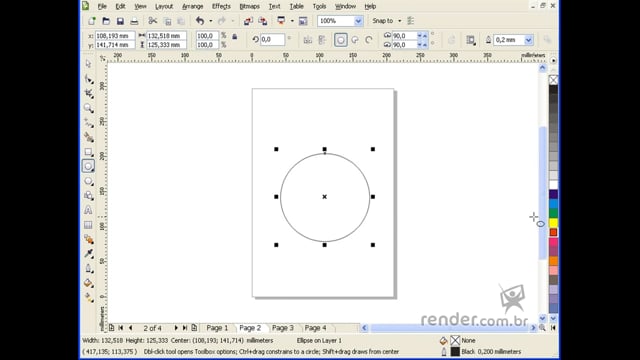The height and width of the screenshot is (360, 640).
Task: Select the Text tool
Action: click(x=89, y=210)
